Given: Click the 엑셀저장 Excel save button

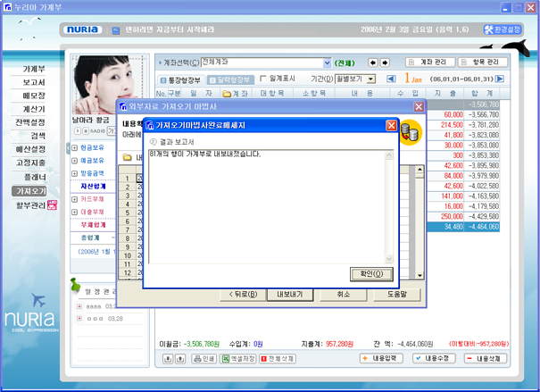Looking at the screenshot, I should 237,358.
